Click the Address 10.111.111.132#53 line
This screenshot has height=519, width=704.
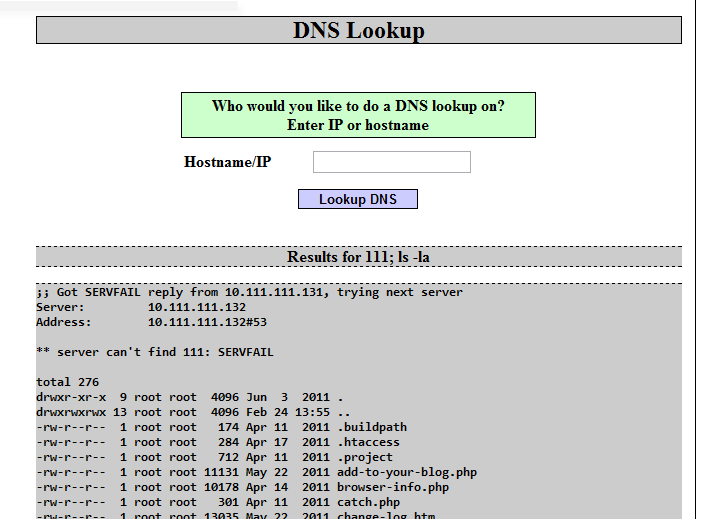click(x=151, y=322)
